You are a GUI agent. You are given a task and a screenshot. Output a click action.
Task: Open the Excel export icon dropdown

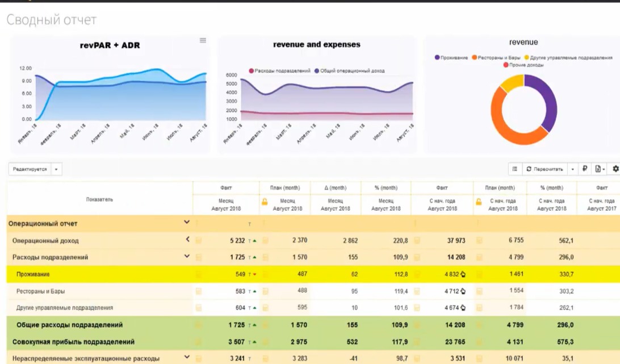599,169
